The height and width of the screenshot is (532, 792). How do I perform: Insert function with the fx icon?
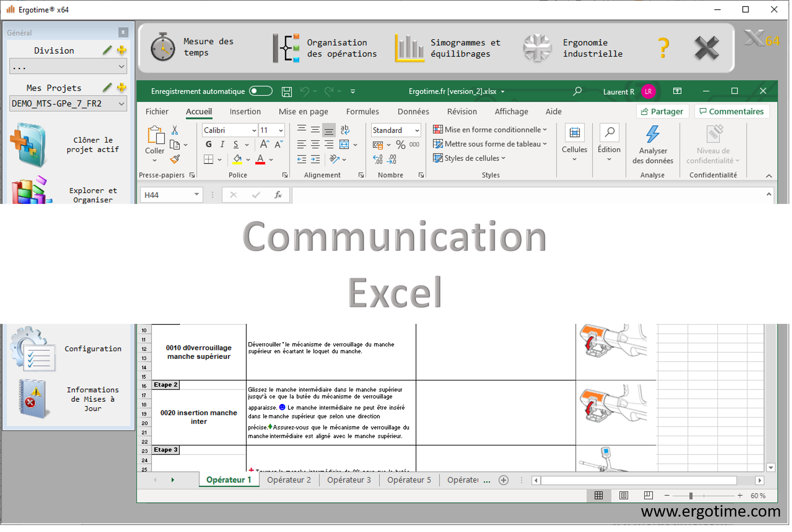(278, 195)
